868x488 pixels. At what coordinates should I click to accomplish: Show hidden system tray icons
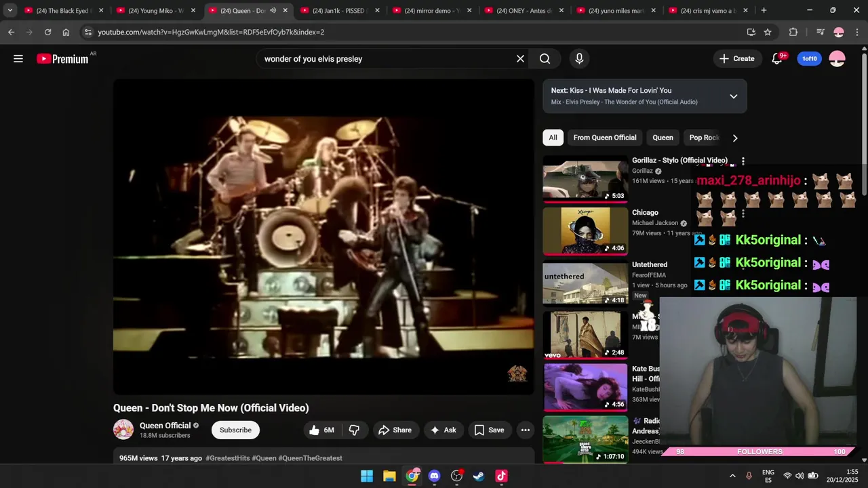(x=732, y=476)
